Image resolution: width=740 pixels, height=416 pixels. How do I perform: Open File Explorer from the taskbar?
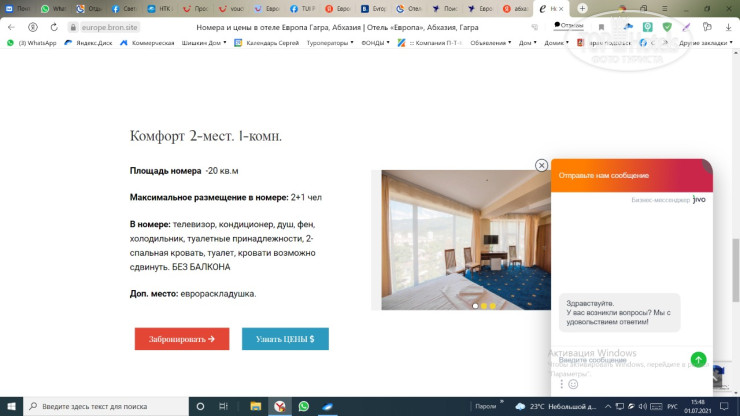click(255, 406)
